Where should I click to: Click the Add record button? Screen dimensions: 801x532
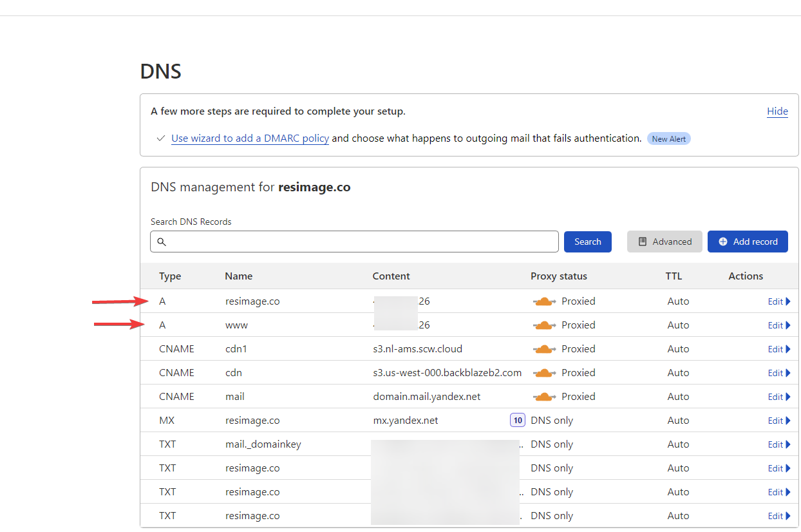(x=747, y=242)
